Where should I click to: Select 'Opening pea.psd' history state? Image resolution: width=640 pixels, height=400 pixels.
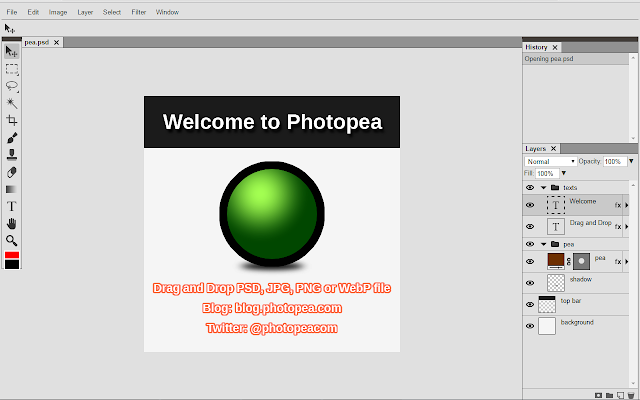pyautogui.click(x=576, y=59)
